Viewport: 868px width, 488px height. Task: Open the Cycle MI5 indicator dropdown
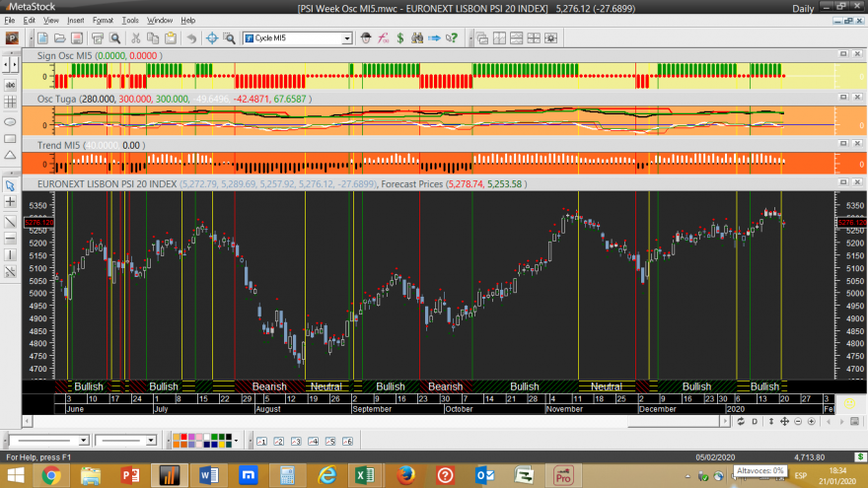coord(347,38)
